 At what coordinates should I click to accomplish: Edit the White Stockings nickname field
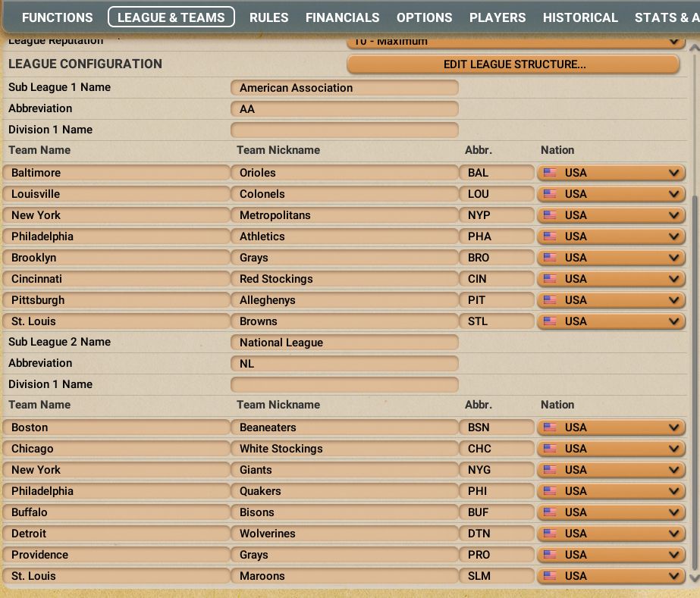344,449
